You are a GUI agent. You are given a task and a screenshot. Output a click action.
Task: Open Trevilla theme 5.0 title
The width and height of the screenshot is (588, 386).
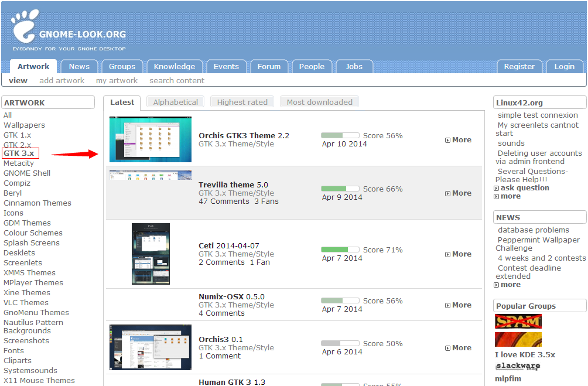233,185
